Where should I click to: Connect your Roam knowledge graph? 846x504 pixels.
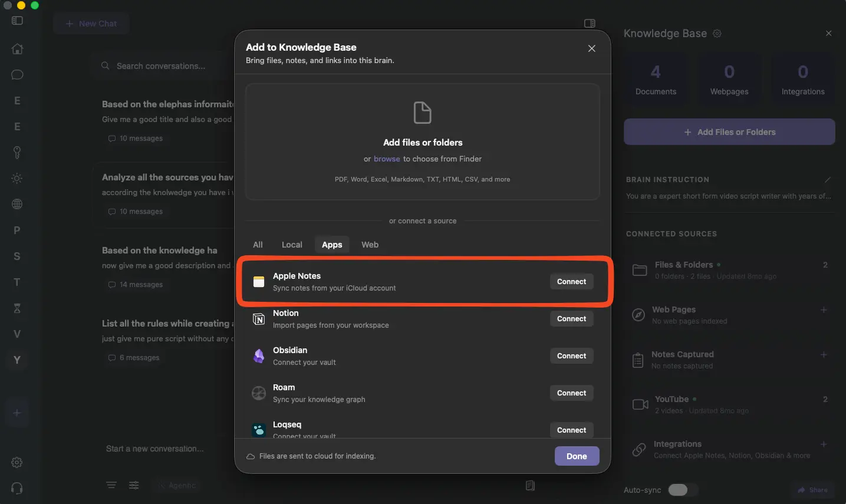571,393
